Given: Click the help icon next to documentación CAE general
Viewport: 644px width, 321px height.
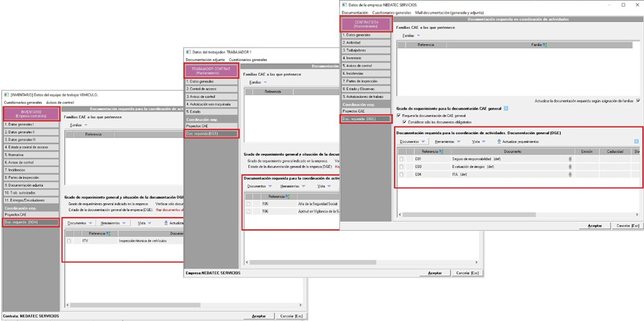Looking at the screenshot, I should tap(506, 108).
